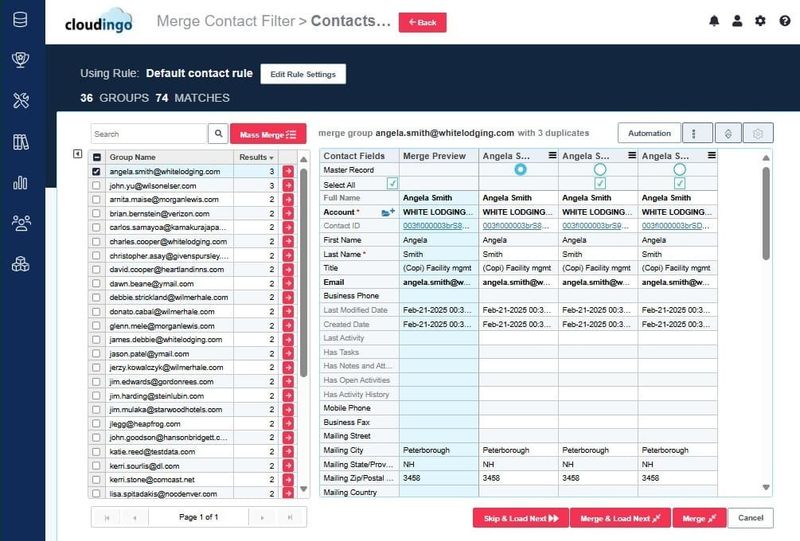Sort by Results column dropdown arrow
Viewport: 800px width, 541px height.
point(271,158)
